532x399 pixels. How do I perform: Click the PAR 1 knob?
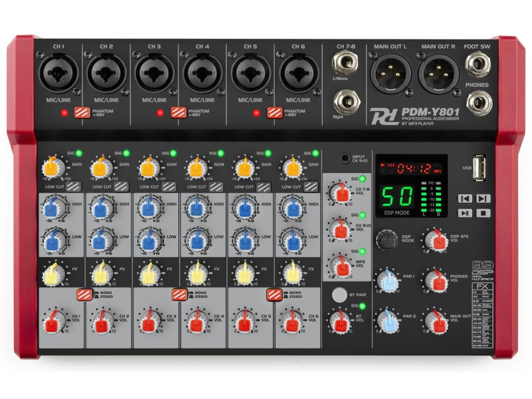tap(388, 281)
